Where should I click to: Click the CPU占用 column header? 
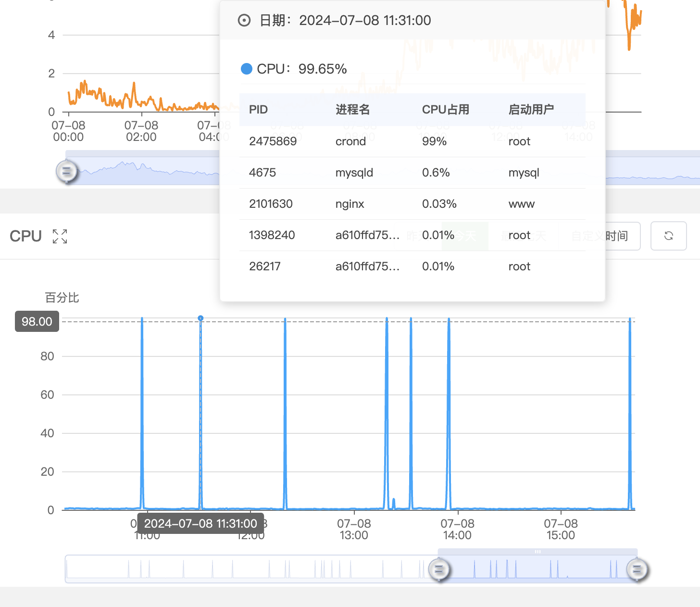(446, 110)
